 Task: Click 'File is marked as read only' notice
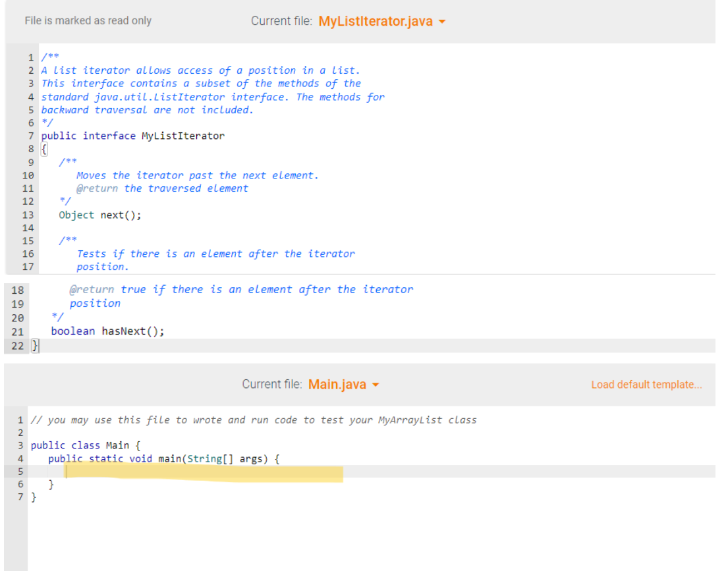pos(88,21)
